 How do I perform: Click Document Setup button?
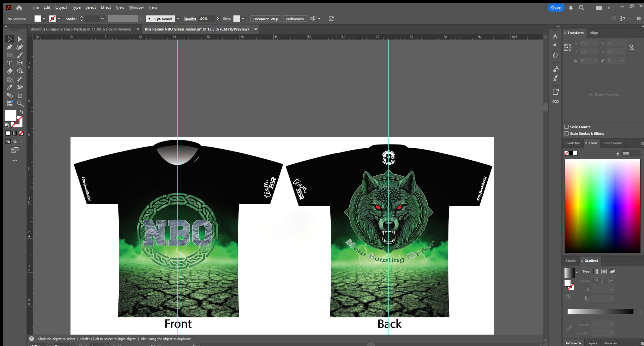266,19
